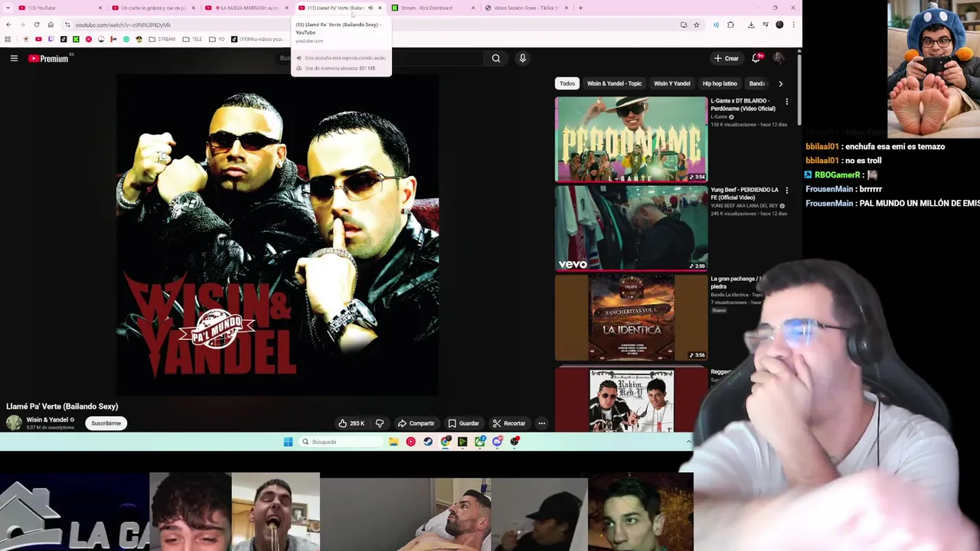Open the YouTube guide hamburger menu
The height and width of the screenshot is (551, 980).
[14, 58]
